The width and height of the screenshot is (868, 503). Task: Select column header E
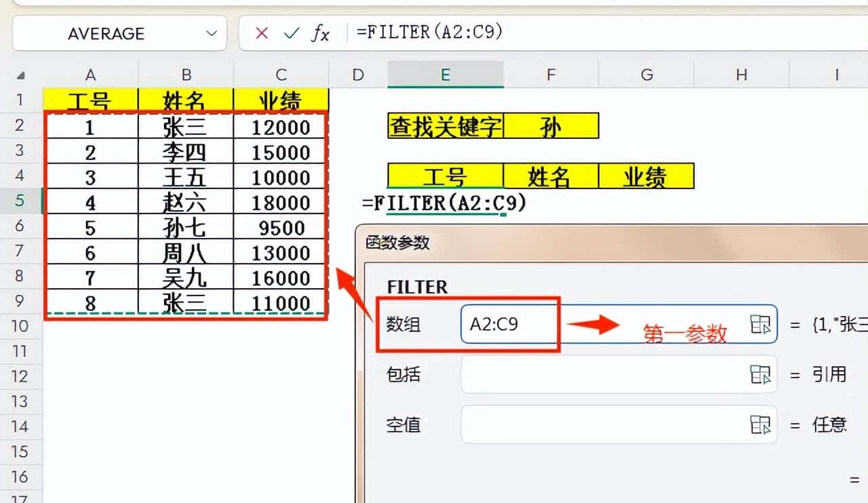[x=445, y=75]
